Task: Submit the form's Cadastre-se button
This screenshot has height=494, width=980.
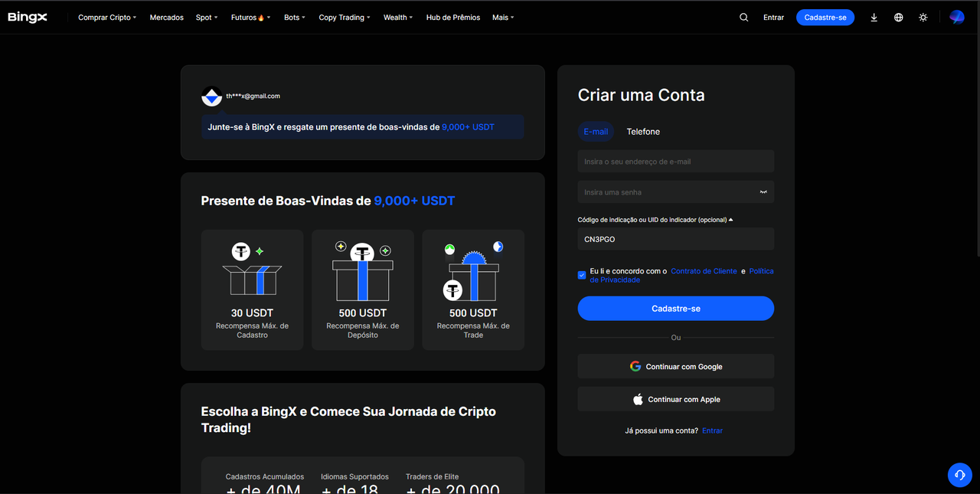Action: (676, 309)
